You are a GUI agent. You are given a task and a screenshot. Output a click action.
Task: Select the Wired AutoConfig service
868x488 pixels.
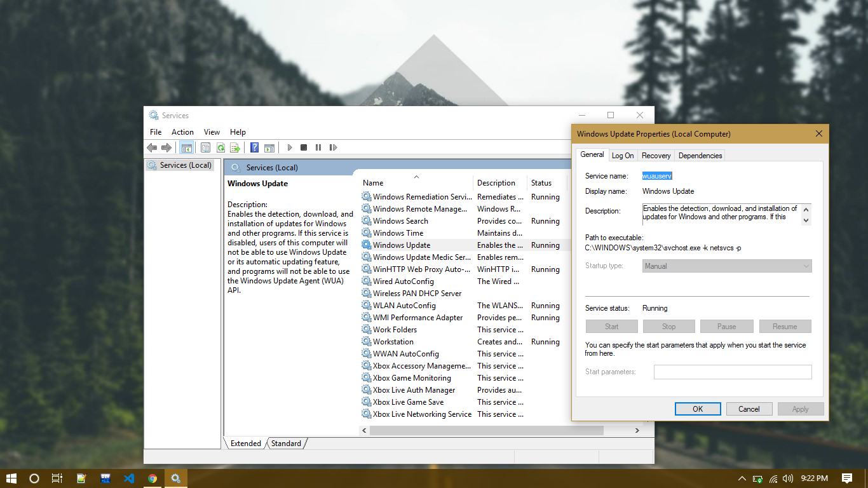point(465,281)
